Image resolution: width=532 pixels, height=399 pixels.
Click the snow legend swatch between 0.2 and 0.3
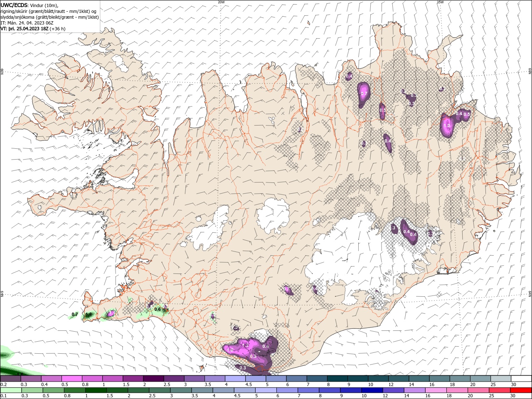[11, 379]
